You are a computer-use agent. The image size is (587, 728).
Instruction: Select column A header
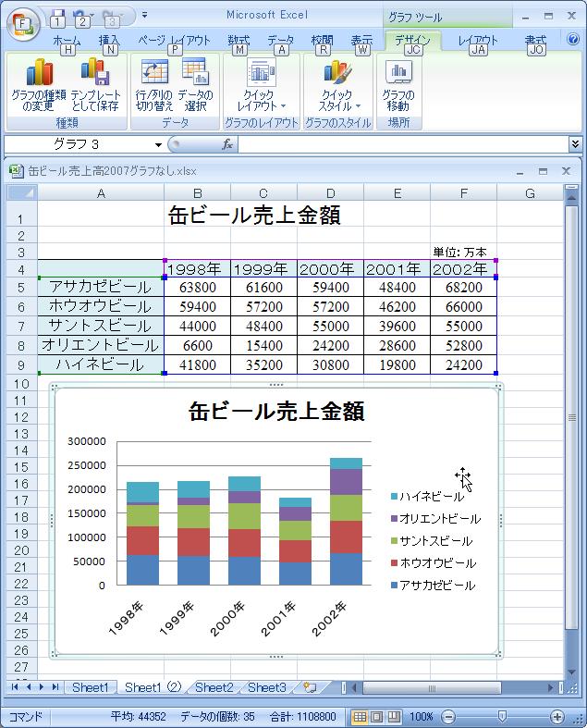pyautogui.click(x=101, y=193)
